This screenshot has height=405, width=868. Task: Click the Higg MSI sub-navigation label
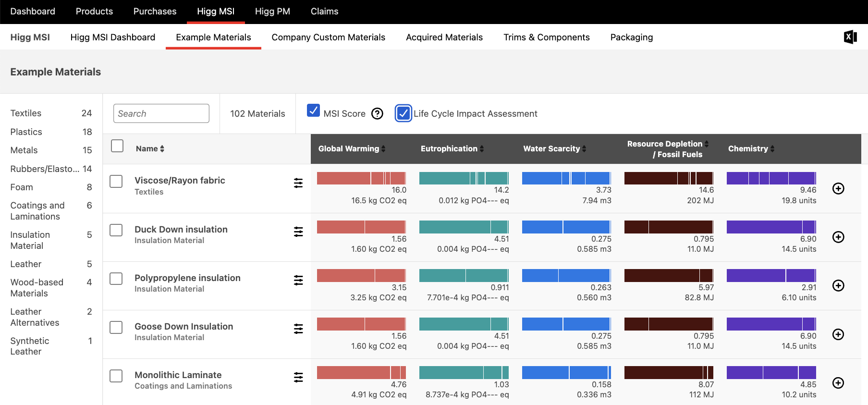click(x=30, y=37)
